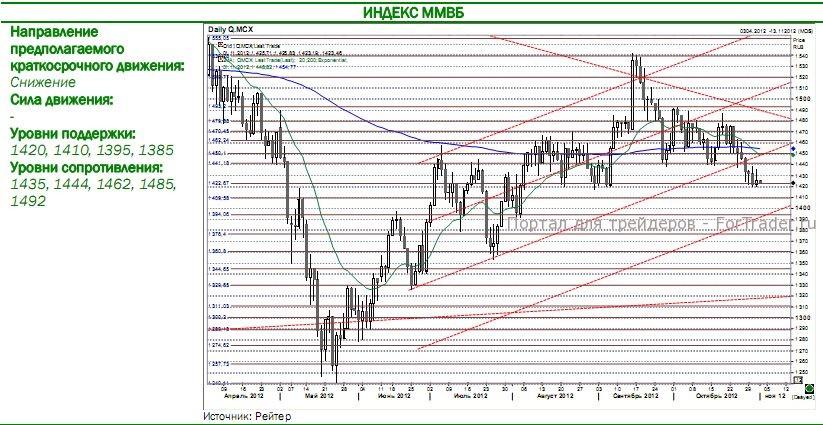Viewport: 823px width, 425px height.
Task: Click the small scale box below price axis
Action: (797, 379)
